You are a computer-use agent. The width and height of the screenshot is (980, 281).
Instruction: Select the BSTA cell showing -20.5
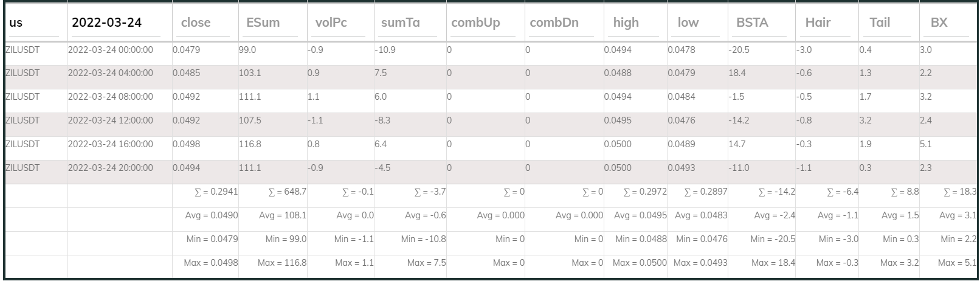[739, 50]
